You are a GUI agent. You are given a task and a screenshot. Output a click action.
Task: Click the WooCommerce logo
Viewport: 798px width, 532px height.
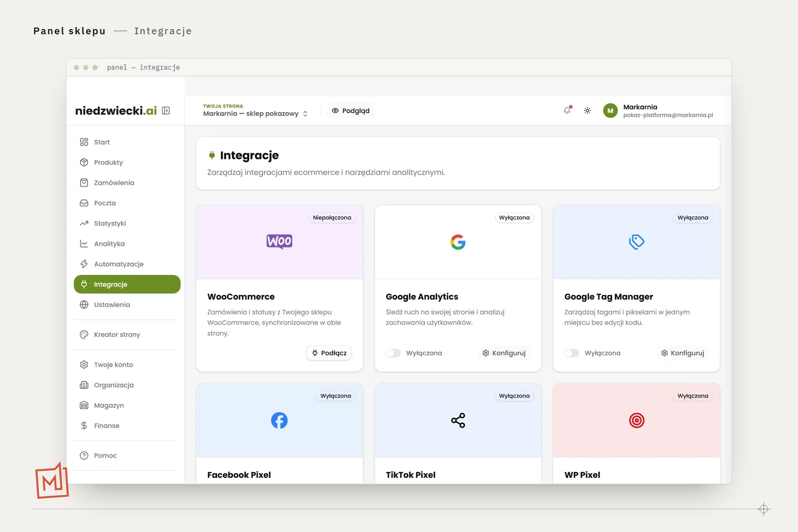coord(280,242)
